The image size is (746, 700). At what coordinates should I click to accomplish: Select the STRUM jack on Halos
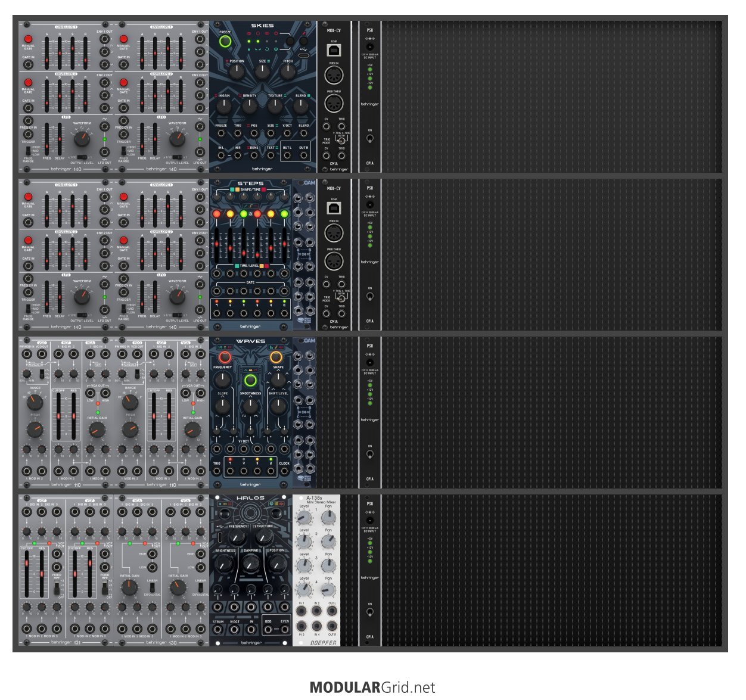218,630
